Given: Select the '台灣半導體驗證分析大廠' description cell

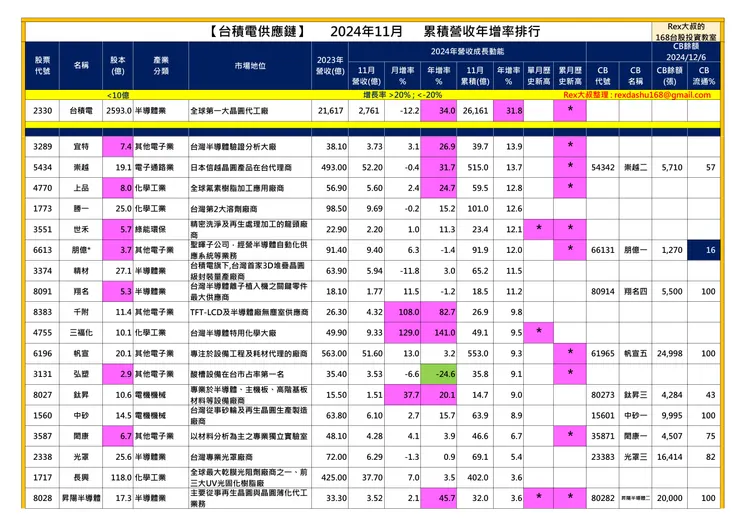Looking at the screenshot, I should [x=250, y=146].
